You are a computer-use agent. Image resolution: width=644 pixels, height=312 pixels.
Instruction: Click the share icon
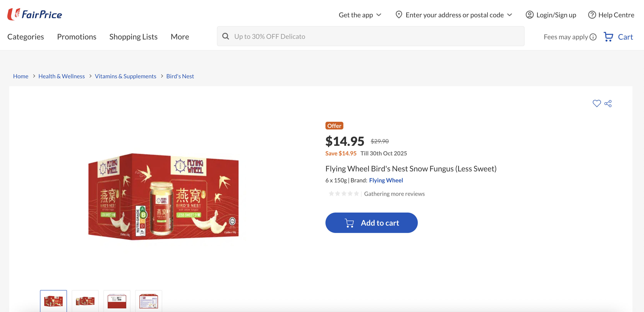608,103
